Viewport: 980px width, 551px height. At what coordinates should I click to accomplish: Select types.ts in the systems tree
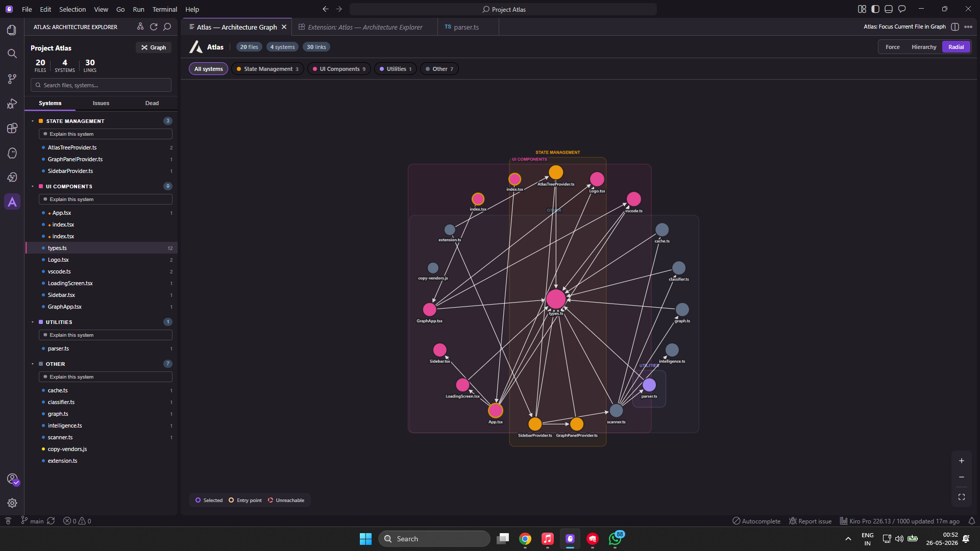(x=102, y=248)
